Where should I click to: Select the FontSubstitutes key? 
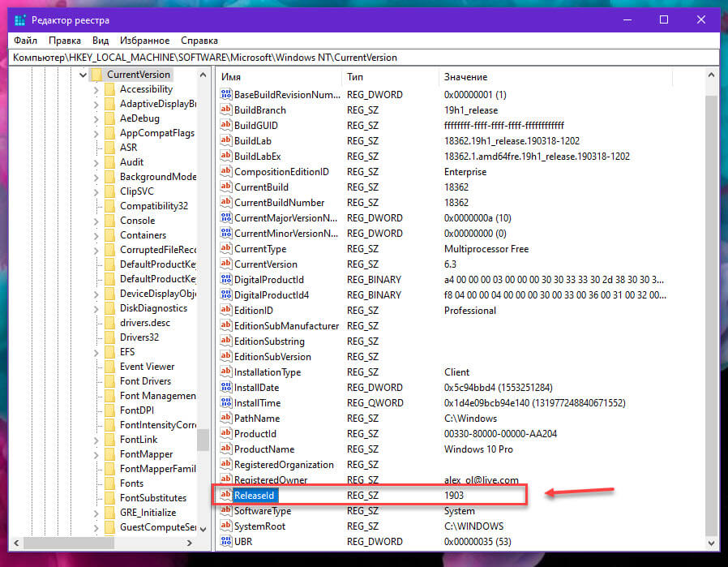coord(153,498)
